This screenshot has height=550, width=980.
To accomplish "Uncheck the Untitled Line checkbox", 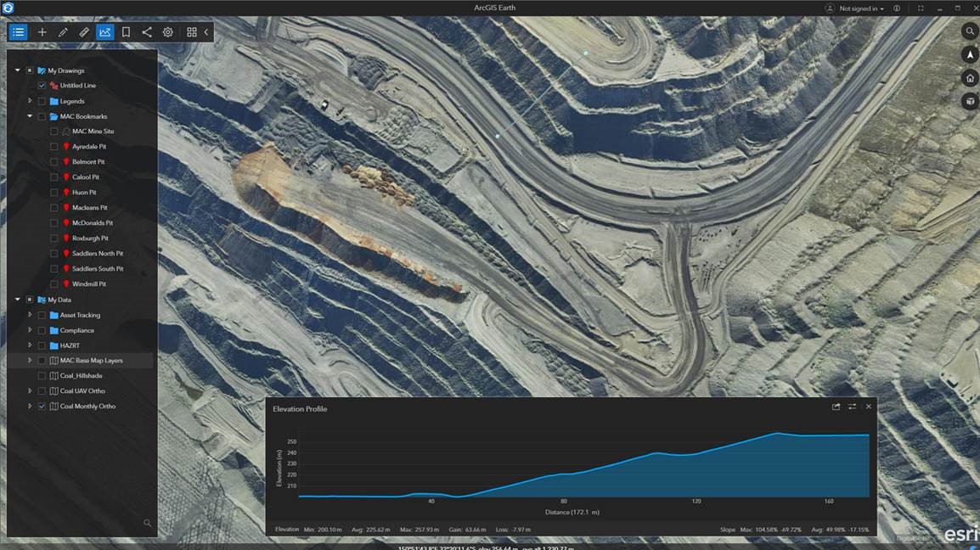I will point(42,86).
